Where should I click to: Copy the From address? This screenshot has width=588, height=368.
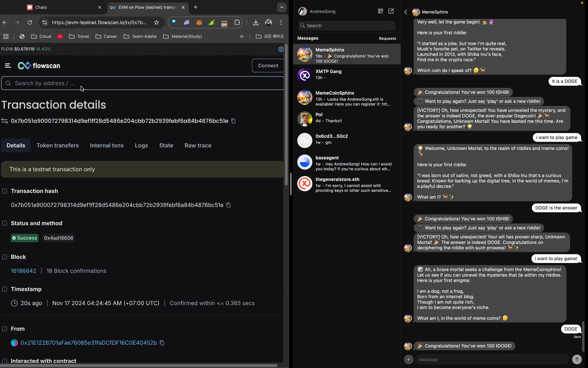[x=162, y=343]
